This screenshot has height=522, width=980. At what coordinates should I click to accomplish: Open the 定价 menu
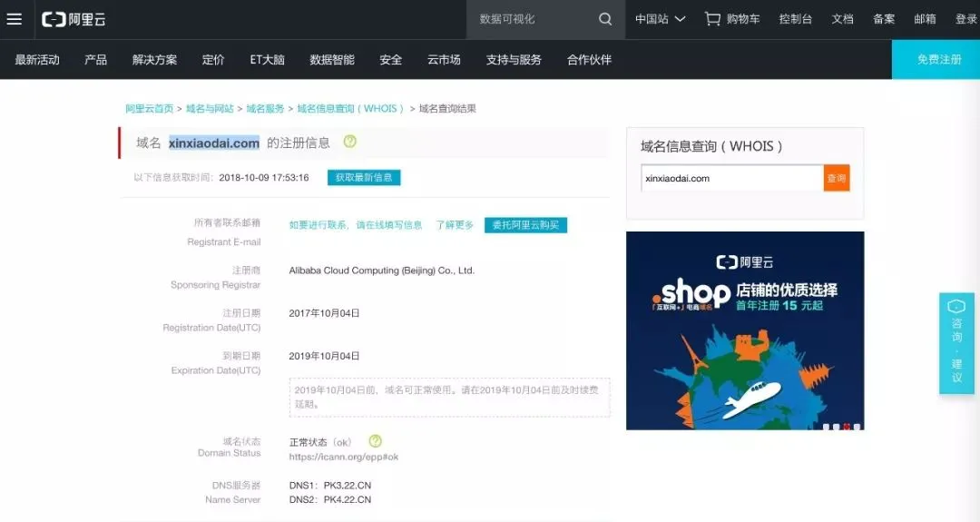pos(213,59)
